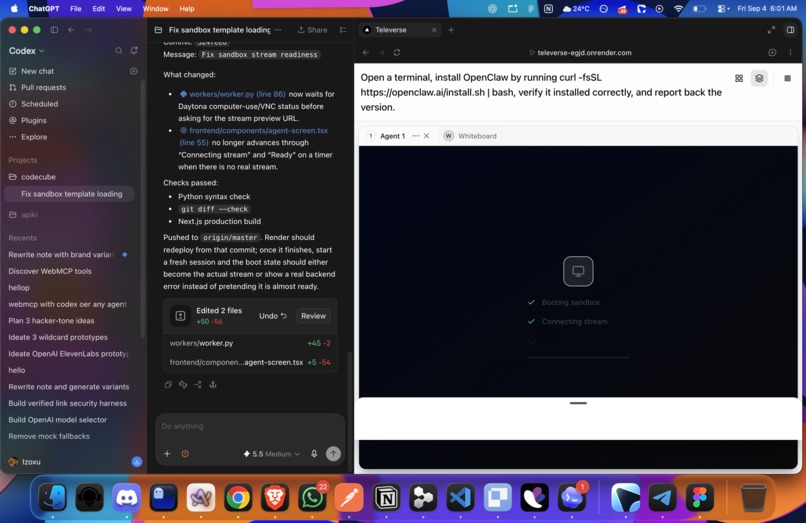Expand the Codex dropdown in sidebar
This screenshot has width=806, height=523.
(26, 50)
